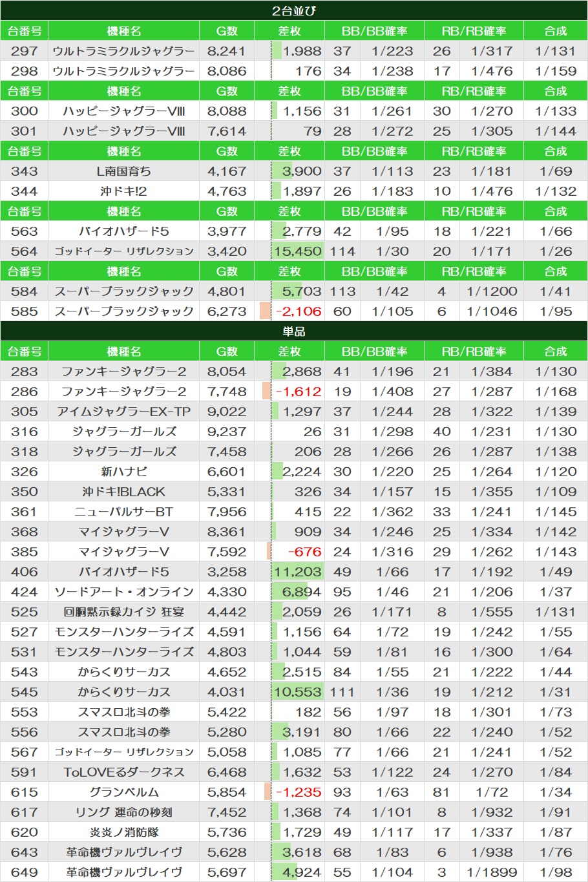588x882 pixels.
Task: Select machine number 298
Action: (25, 71)
